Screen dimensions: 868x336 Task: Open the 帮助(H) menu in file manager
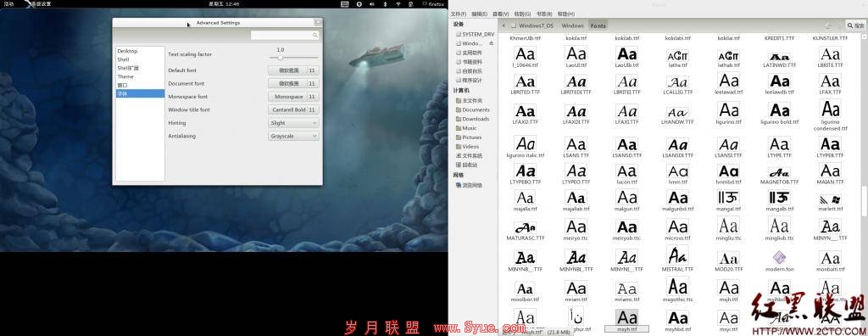coord(565,14)
